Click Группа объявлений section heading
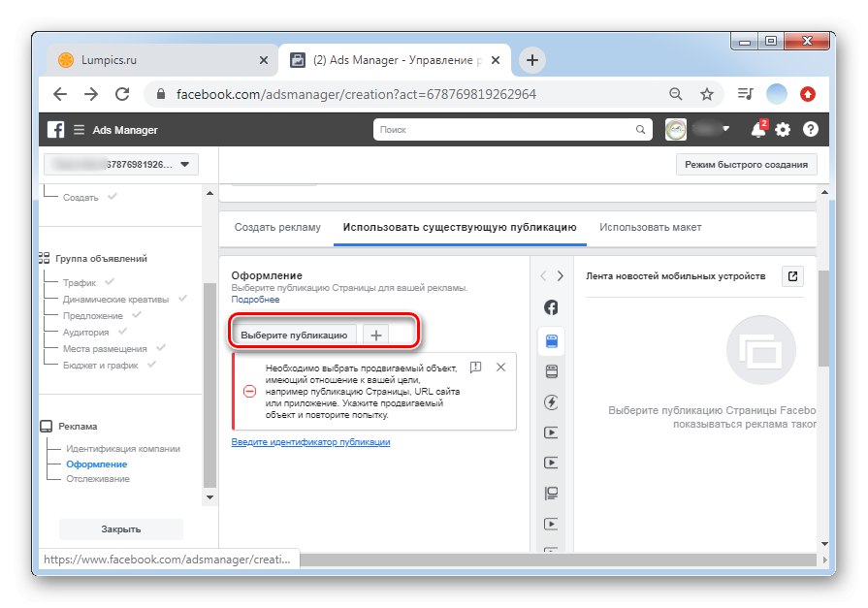 point(101,259)
